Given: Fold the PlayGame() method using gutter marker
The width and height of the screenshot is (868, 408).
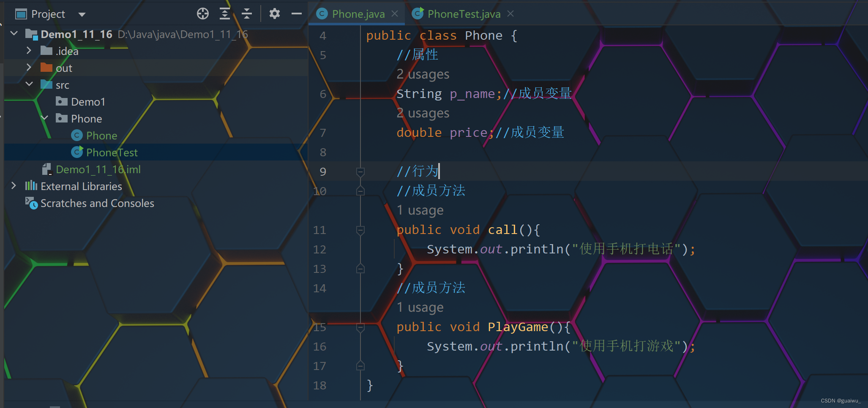Looking at the screenshot, I should click(x=360, y=327).
